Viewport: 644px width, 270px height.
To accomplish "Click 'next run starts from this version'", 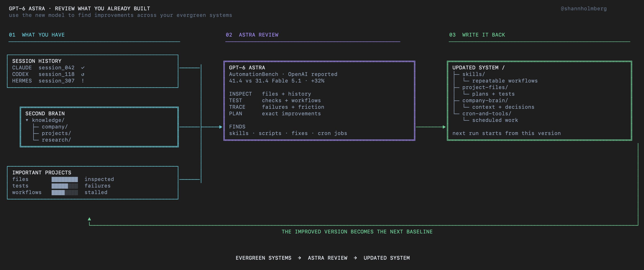I will coord(506,133).
